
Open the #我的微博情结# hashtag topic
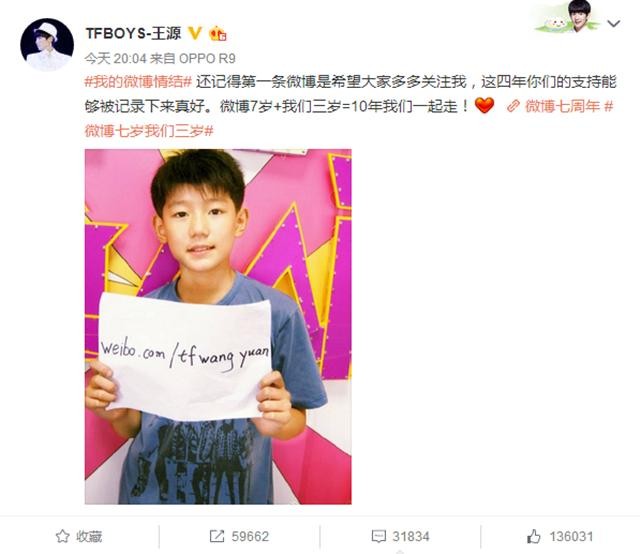coord(138,82)
